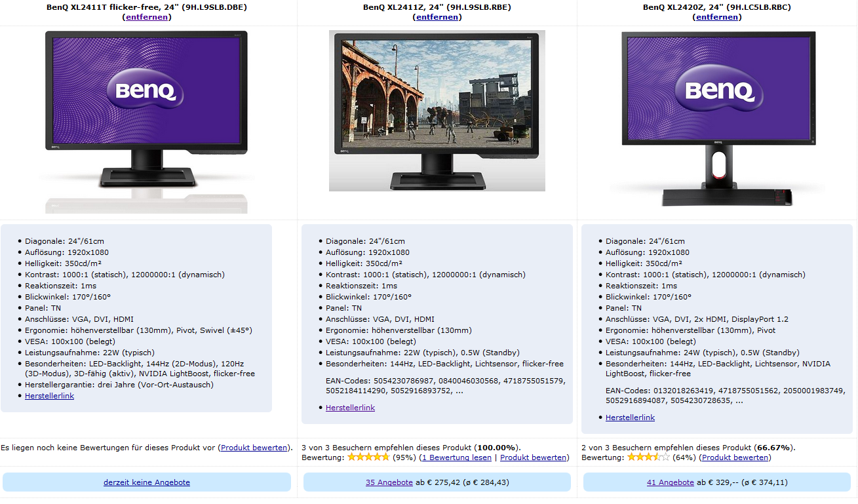Select heading BenQ XL2411Z, 24" (9H.L9SLB.RBE)
Image resolution: width=858 pixels, height=504 pixels.
tap(437, 7)
